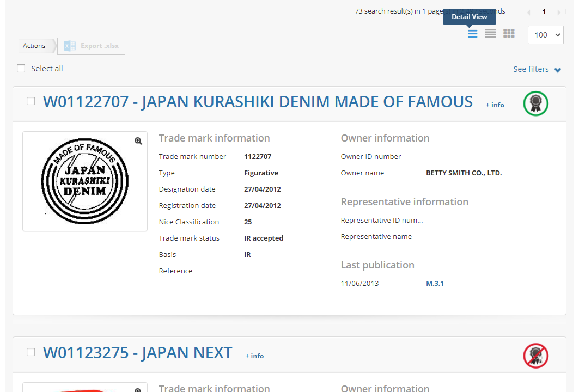The width and height of the screenshot is (579, 392).
Task: Click page number 1 in pagination
Action: pyautogui.click(x=544, y=12)
